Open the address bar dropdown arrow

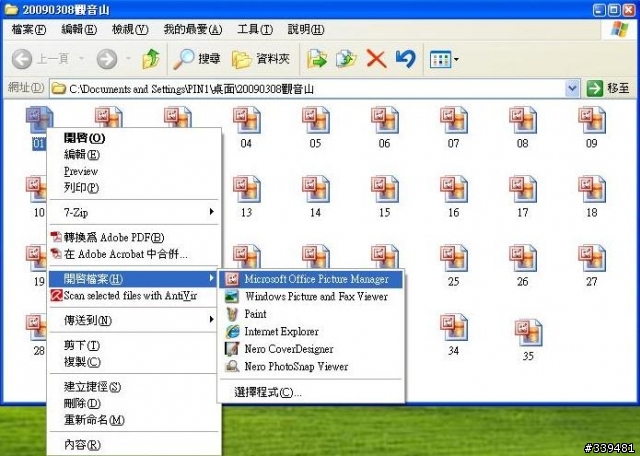(x=573, y=89)
